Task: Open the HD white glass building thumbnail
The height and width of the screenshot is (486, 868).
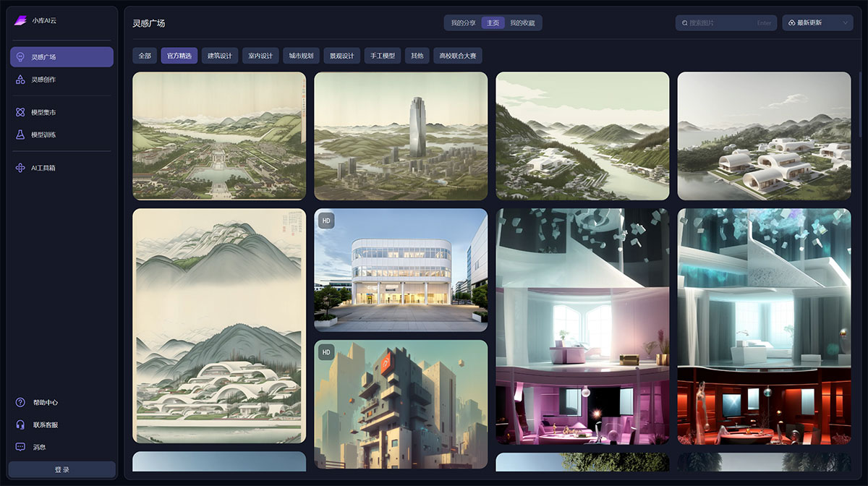Action: click(401, 270)
